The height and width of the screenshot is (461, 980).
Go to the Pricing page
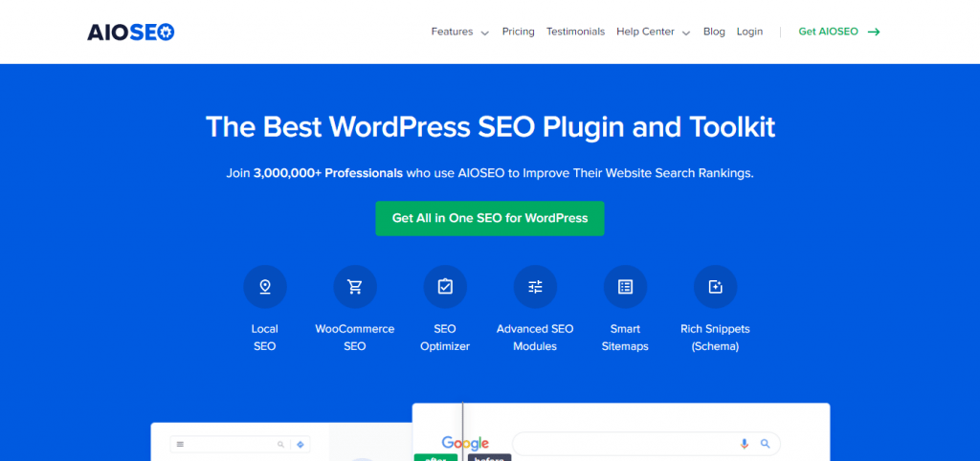pyautogui.click(x=518, y=32)
